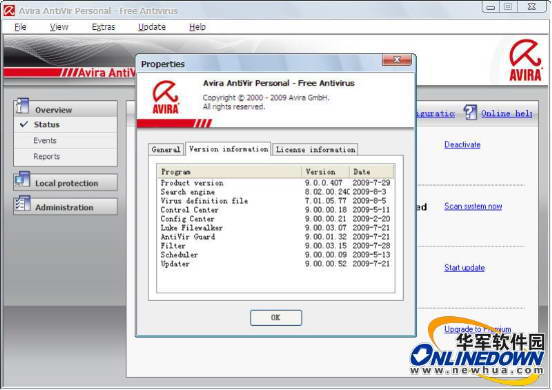Screen dimensions: 552x390
Task: Select the AntiVir Guard row
Action: [x=275, y=237]
